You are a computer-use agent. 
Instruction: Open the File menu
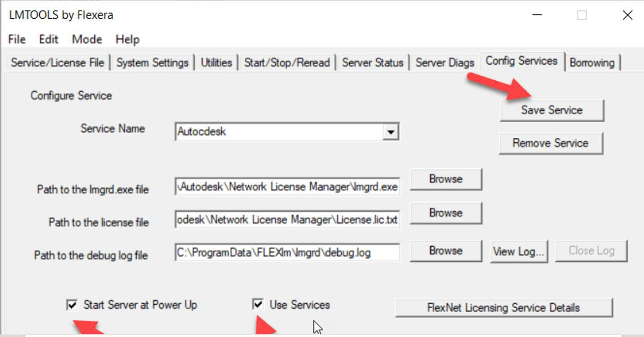coord(17,39)
